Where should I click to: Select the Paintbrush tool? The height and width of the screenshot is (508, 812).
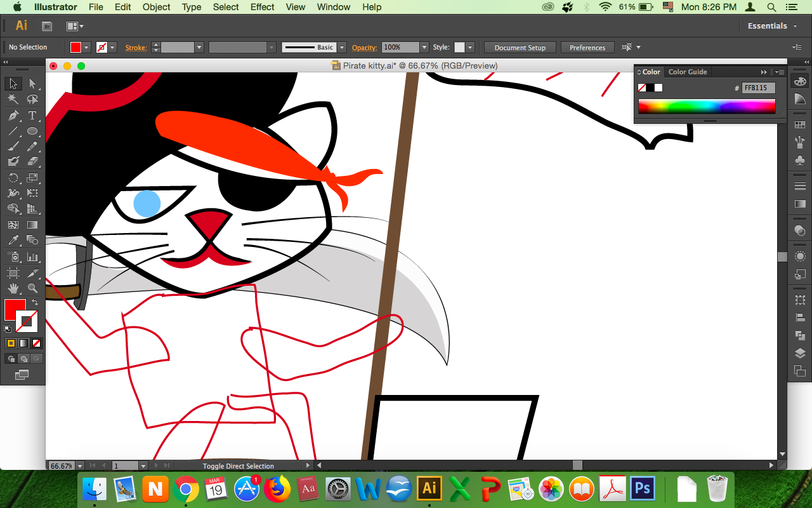point(13,147)
